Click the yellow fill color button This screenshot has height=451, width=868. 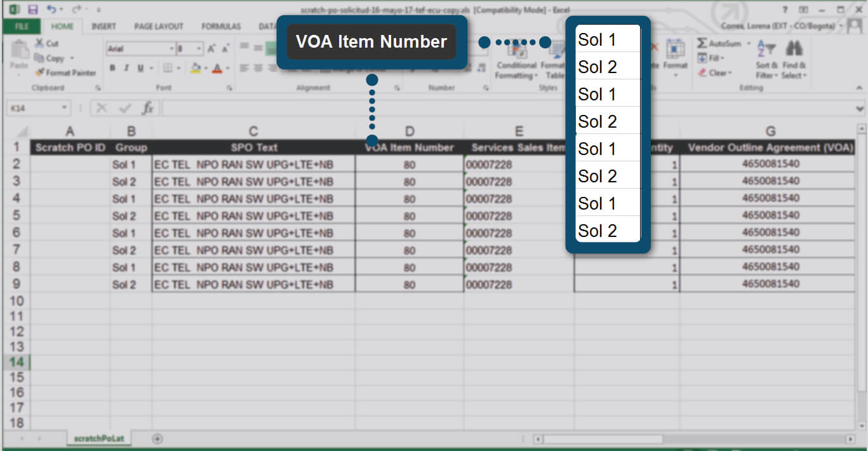196,68
